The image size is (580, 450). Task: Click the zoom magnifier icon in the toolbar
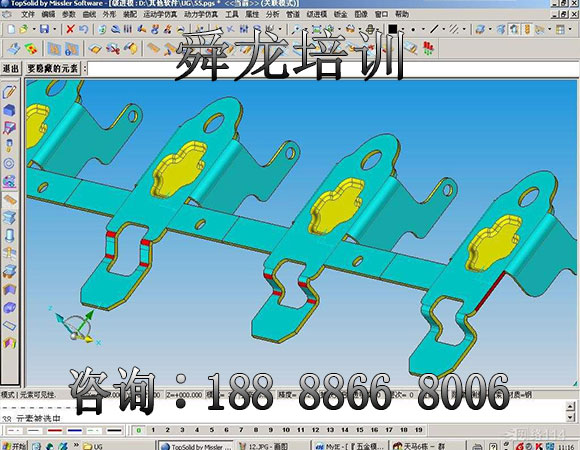coord(296,29)
